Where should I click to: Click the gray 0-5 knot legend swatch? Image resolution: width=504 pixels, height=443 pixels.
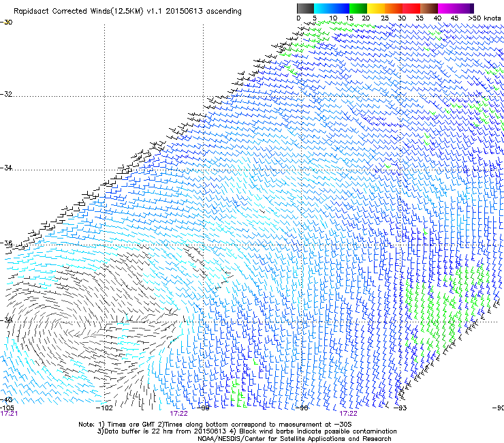(305, 8)
